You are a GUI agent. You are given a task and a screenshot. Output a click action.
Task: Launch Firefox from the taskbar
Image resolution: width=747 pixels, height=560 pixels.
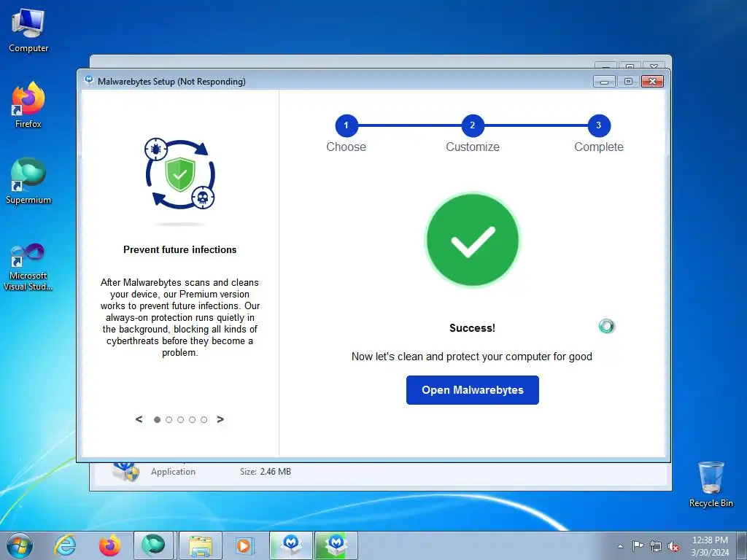point(110,545)
